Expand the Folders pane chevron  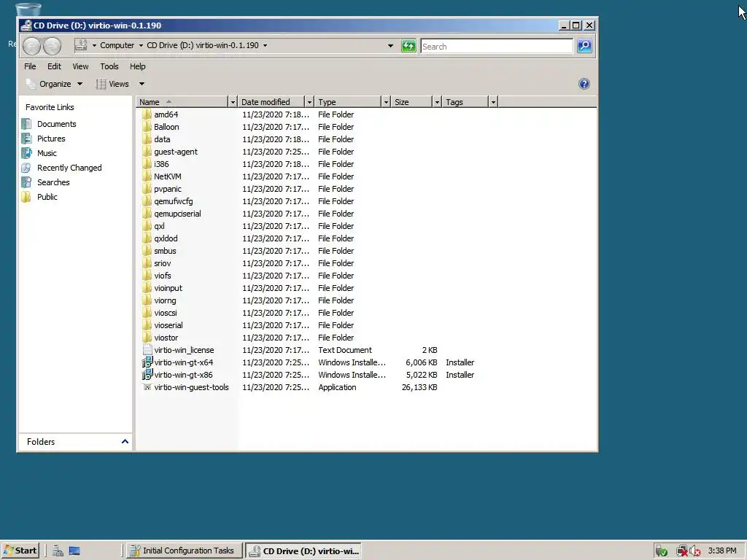coord(125,441)
